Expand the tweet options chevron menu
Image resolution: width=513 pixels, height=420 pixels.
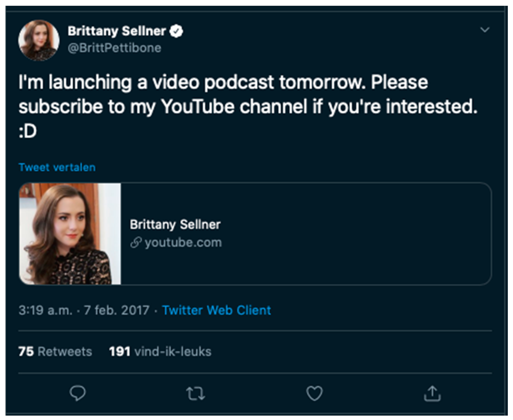(x=485, y=30)
